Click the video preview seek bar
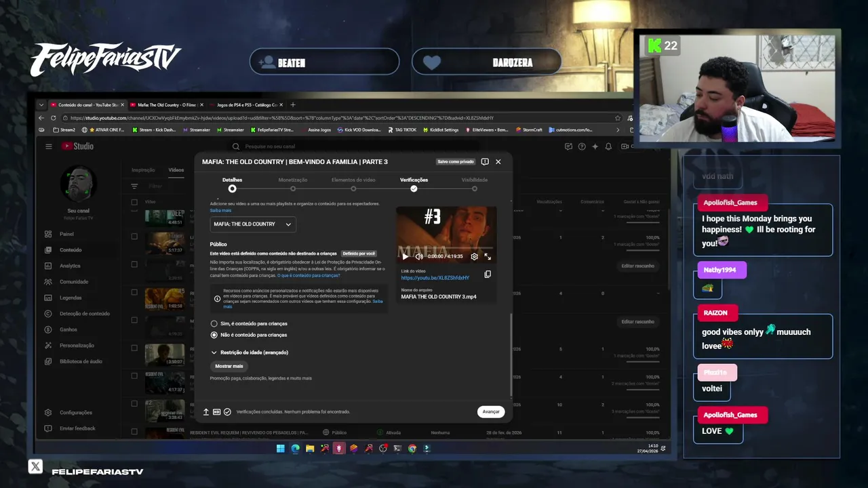The image size is (868, 488). click(446, 249)
